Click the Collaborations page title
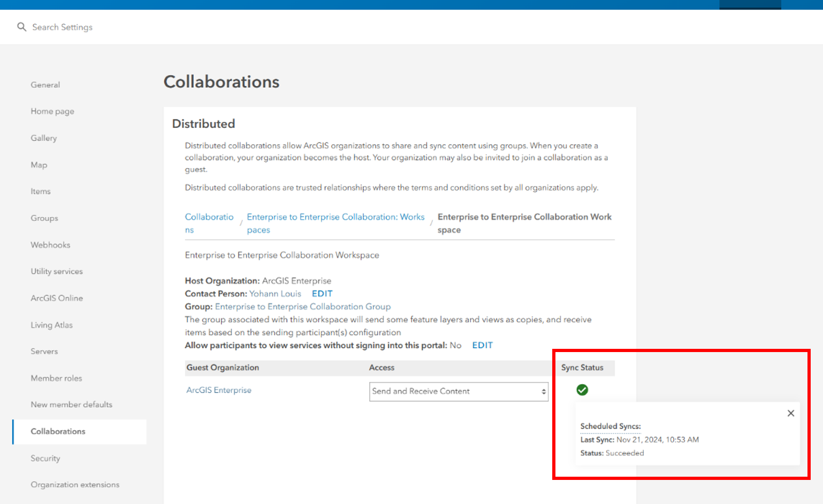 coord(222,82)
